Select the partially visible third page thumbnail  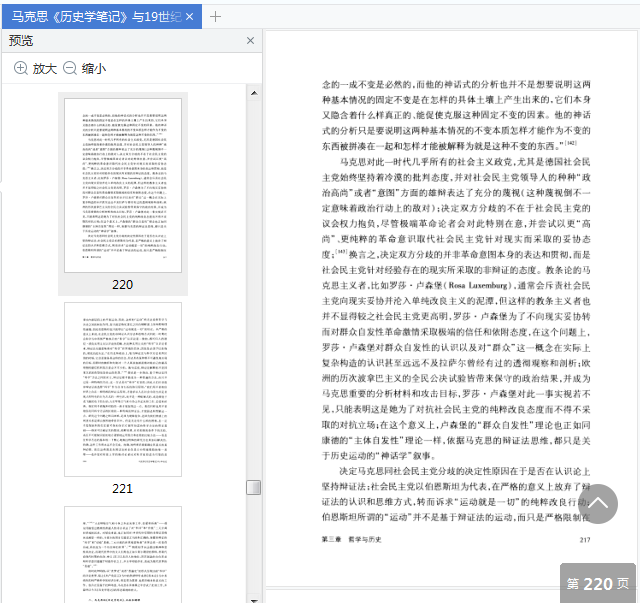click(123, 554)
